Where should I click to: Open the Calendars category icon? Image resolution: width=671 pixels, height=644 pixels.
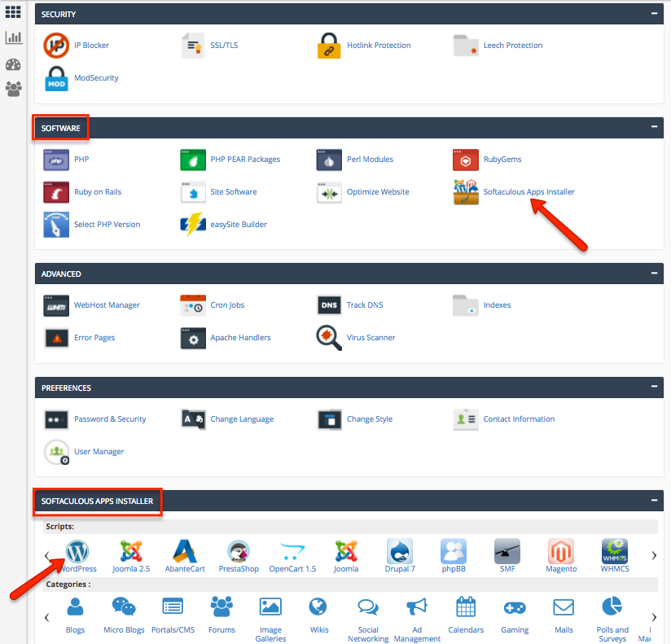point(466,607)
